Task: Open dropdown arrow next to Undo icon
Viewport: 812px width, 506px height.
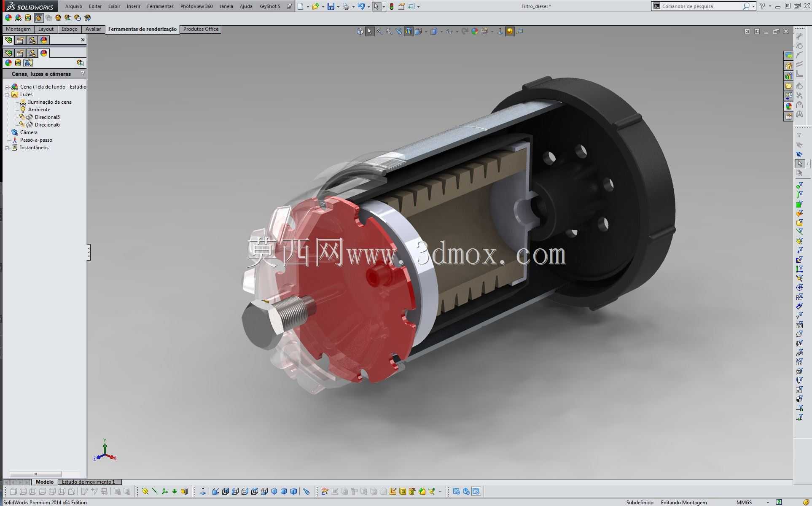Action: click(x=368, y=7)
